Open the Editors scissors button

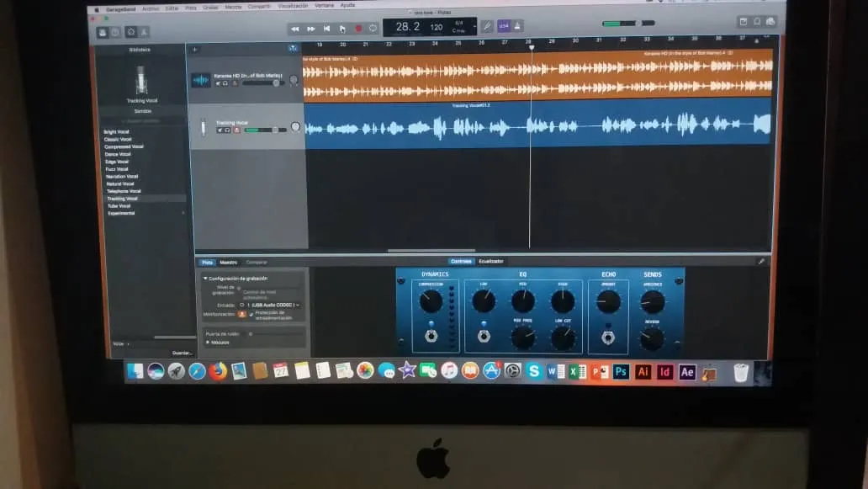click(x=144, y=32)
